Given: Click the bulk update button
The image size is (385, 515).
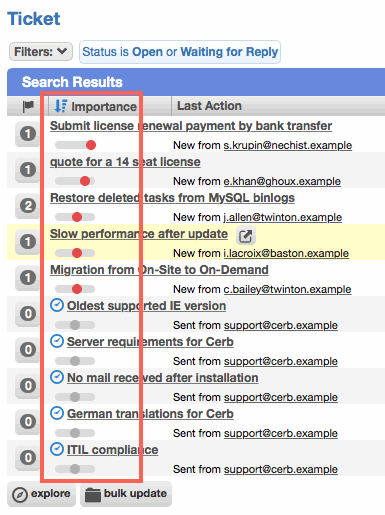Looking at the screenshot, I should pos(126,494).
